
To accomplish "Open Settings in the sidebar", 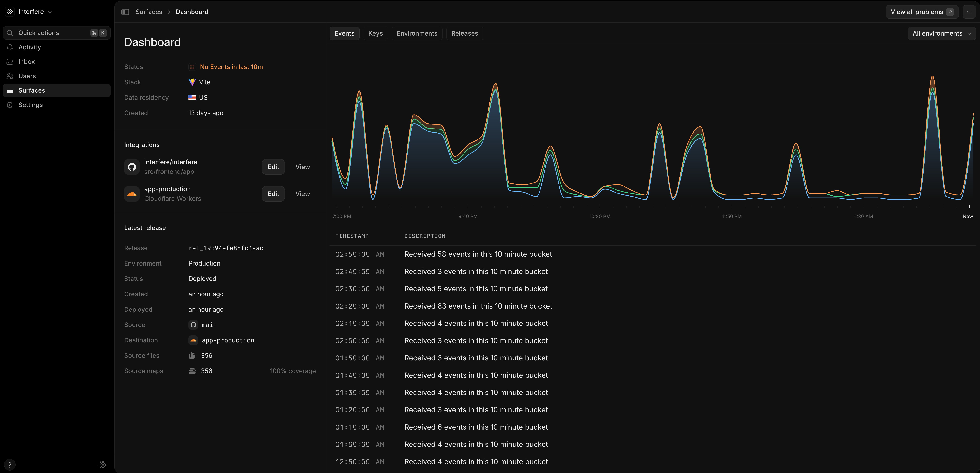I will click(x=57, y=105).
